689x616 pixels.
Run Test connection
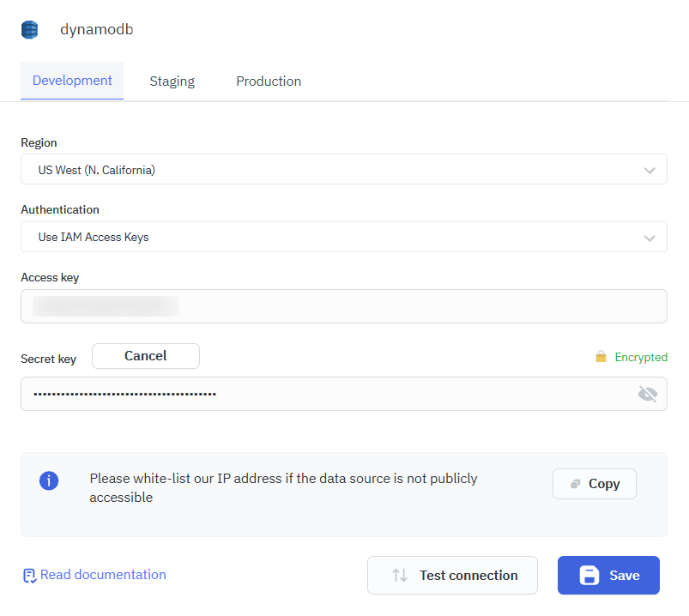452,575
